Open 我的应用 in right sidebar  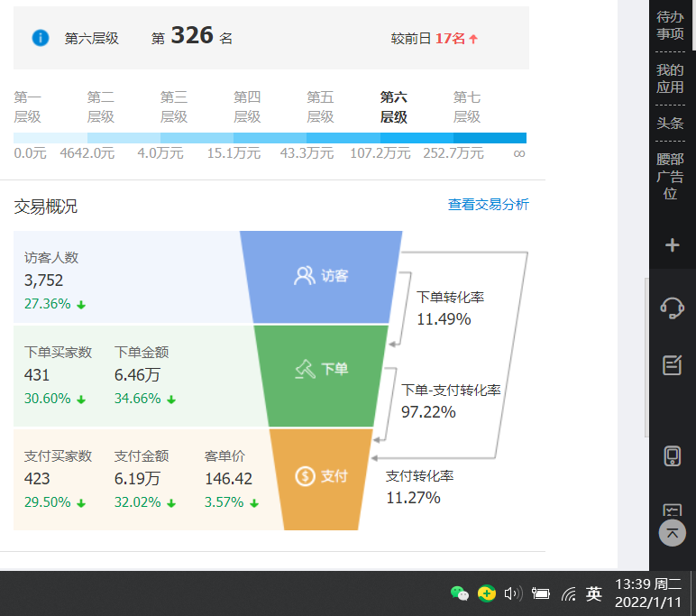tap(670, 78)
